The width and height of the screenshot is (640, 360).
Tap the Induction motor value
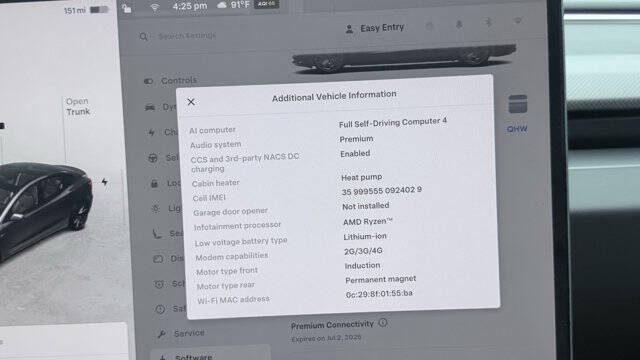point(362,266)
